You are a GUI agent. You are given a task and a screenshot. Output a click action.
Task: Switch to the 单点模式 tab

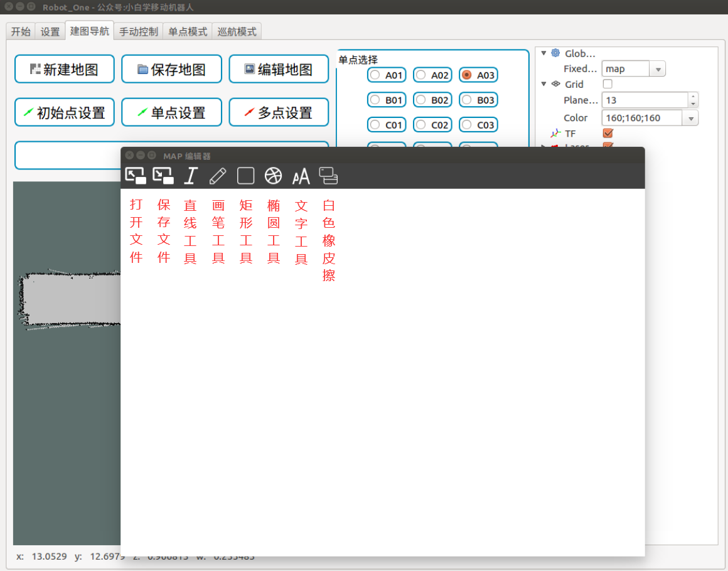pos(188,31)
